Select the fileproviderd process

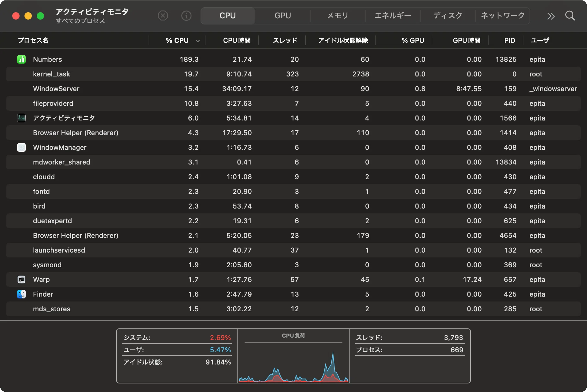pos(293,103)
